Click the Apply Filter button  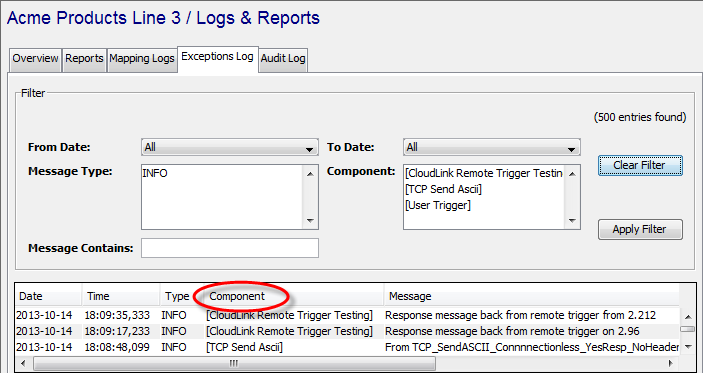pyautogui.click(x=640, y=230)
